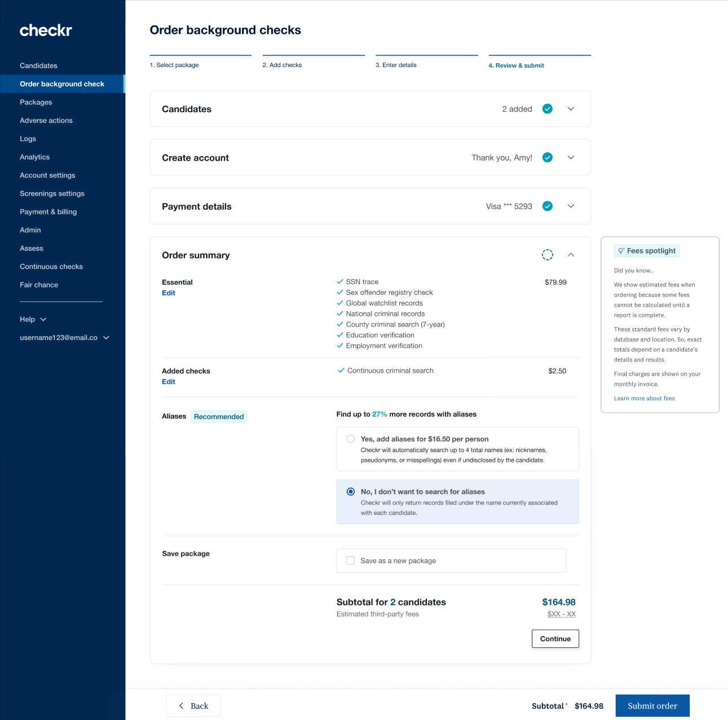Click the checkr logo

(46, 30)
